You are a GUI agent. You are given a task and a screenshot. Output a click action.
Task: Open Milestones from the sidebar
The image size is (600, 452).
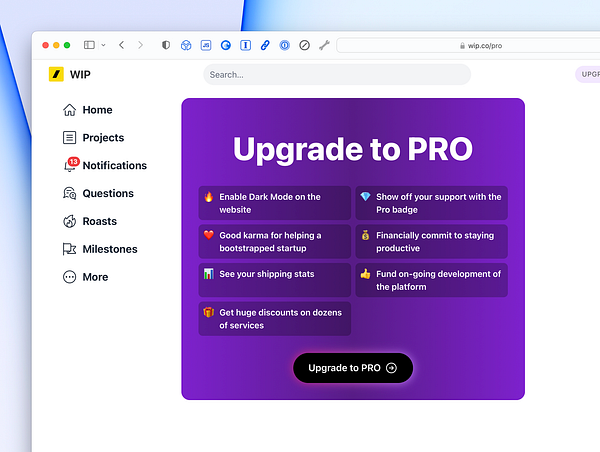100,249
